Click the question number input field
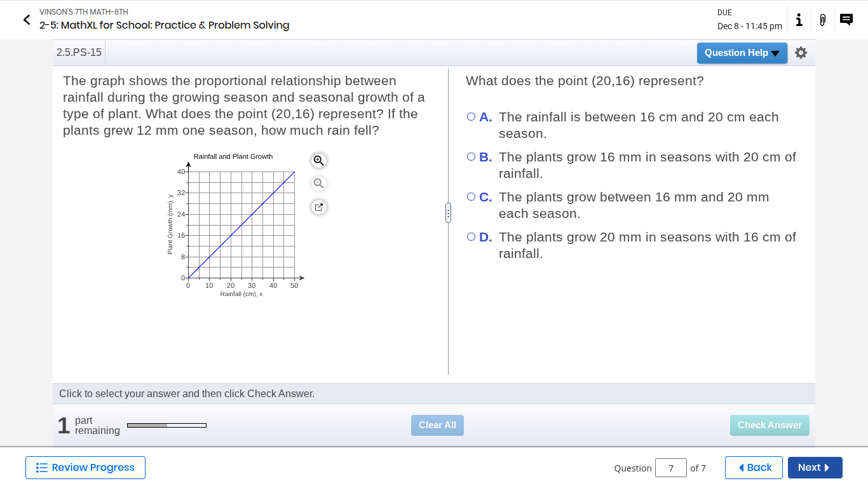This screenshot has width=868, height=488. point(670,468)
